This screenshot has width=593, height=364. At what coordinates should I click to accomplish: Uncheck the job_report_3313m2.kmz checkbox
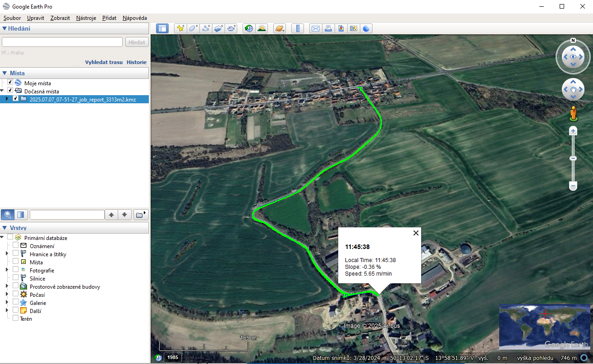16,99
